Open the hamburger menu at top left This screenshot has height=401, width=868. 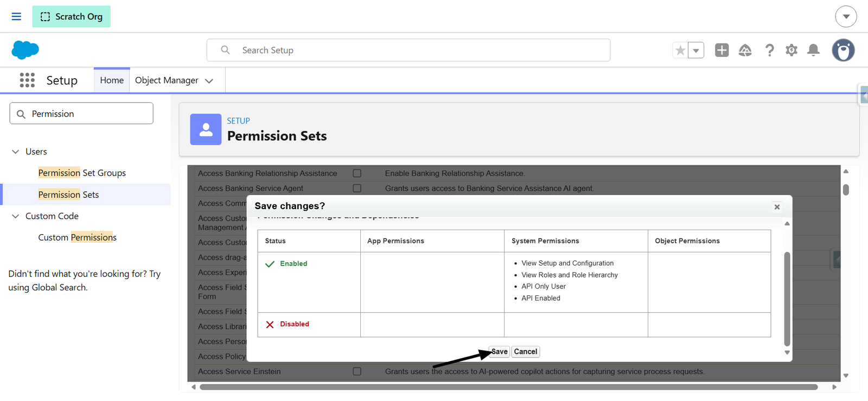16,16
